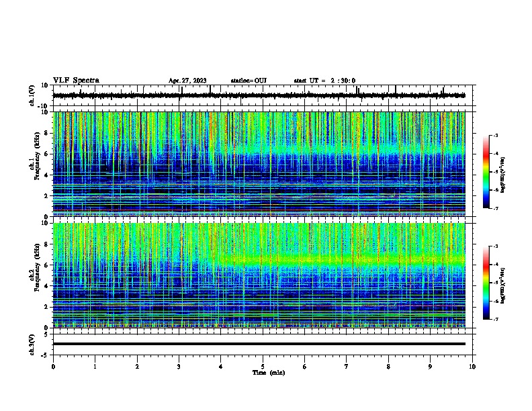Viewport: 532px width, 411px height.
Task: Click the time axis tick label "6"
Action: [x=305, y=367]
